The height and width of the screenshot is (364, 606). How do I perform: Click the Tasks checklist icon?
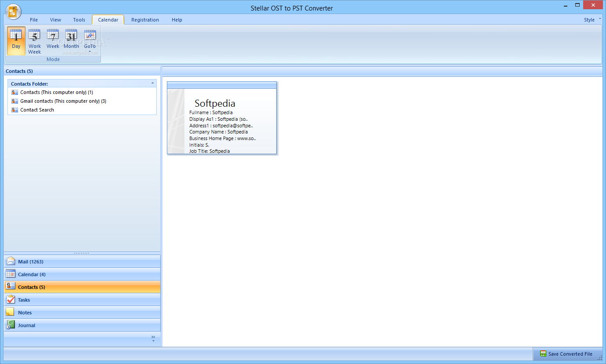coord(11,299)
